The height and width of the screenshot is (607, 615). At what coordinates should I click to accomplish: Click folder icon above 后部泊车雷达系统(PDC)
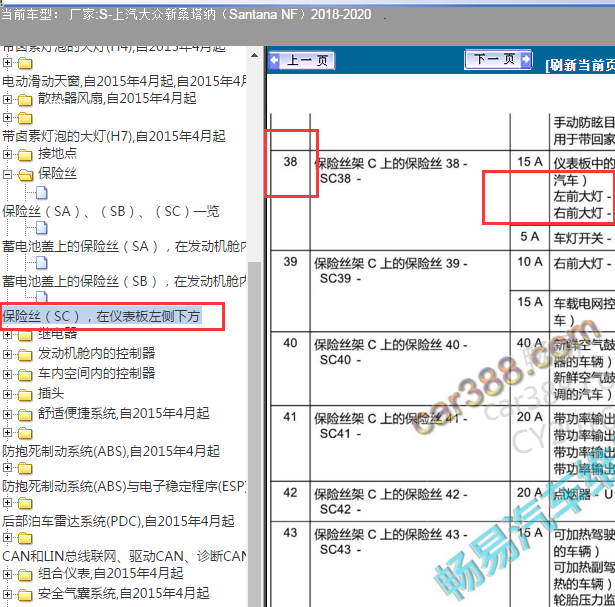[x=25, y=503]
